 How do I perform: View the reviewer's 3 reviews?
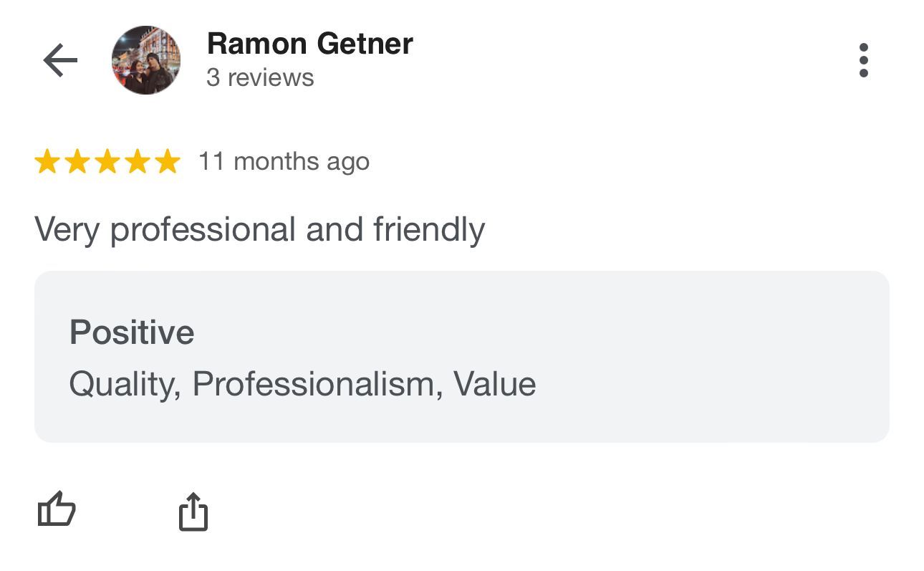260,77
